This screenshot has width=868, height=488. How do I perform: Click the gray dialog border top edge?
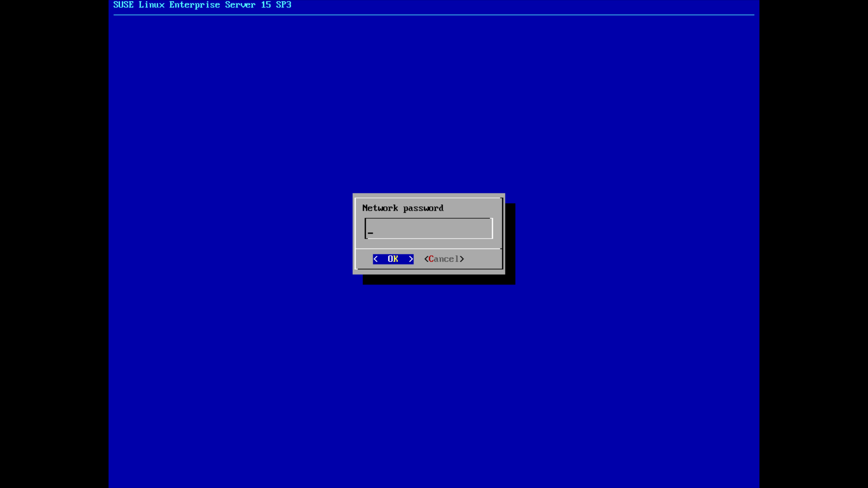click(x=429, y=195)
